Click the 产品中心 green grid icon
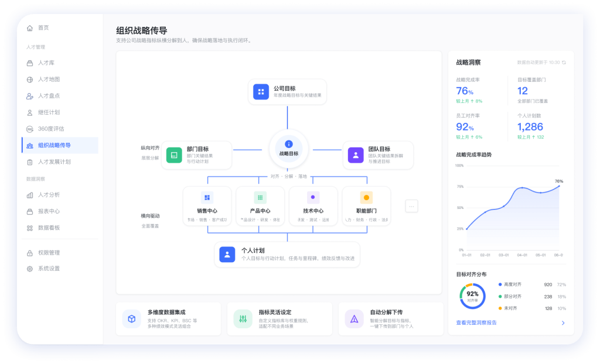This screenshot has height=364, width=600. pos(260,197)
